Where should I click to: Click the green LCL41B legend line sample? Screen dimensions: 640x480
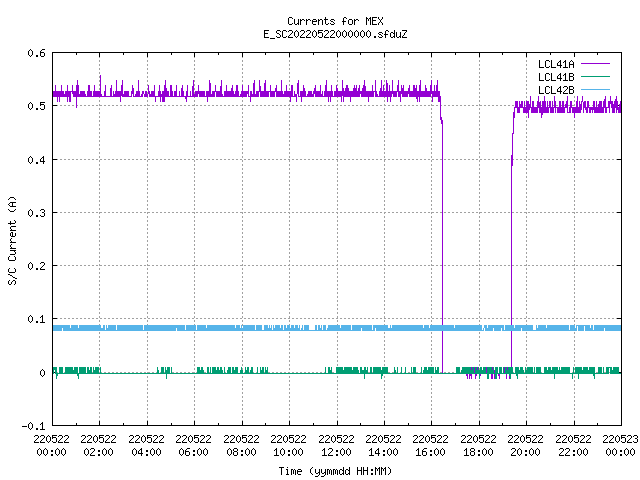(x=595, y=76)
